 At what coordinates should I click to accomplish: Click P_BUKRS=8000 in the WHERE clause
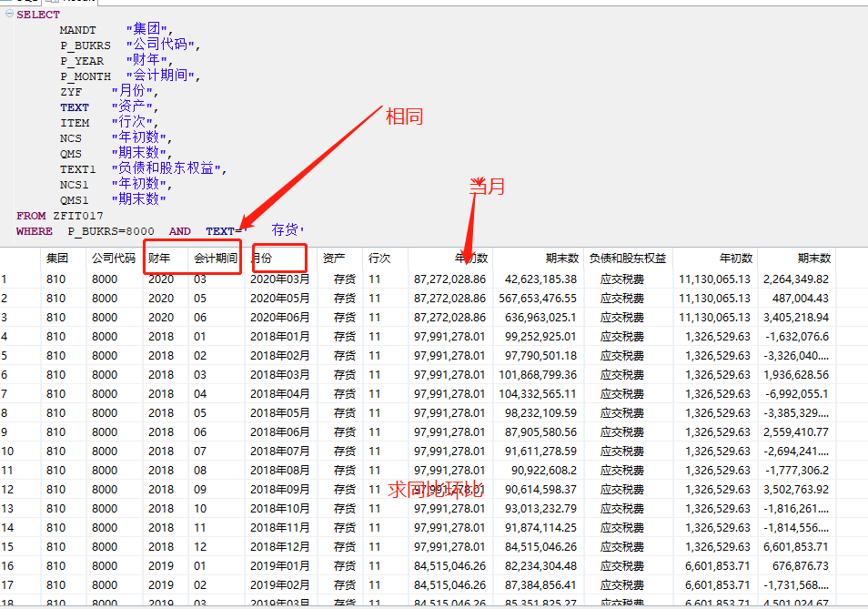click(x=111, y=231)
